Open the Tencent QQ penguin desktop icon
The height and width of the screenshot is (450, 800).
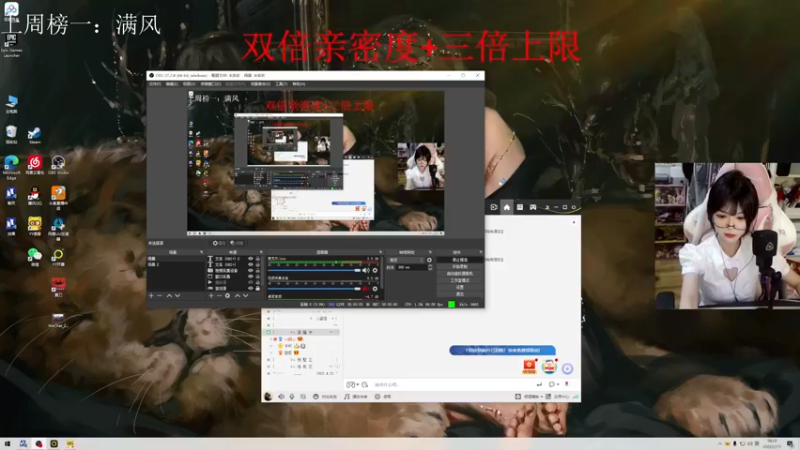pos(35,196)
